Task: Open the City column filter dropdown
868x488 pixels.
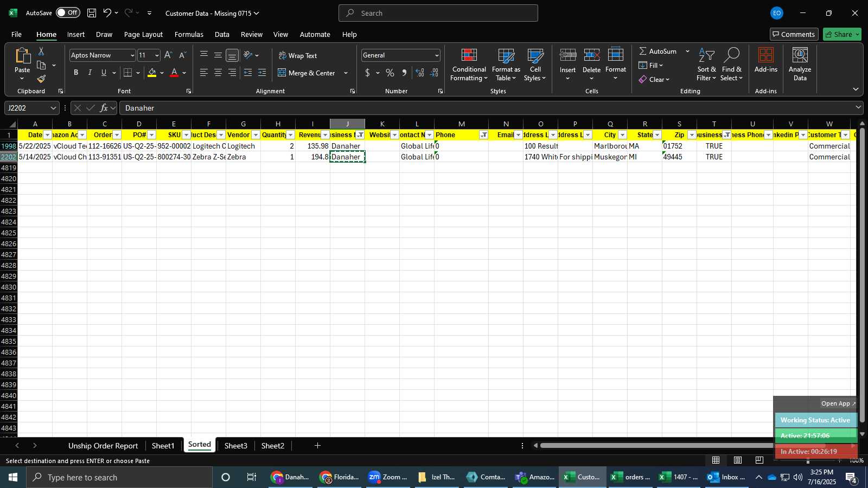Action: (x=622, y=135)
